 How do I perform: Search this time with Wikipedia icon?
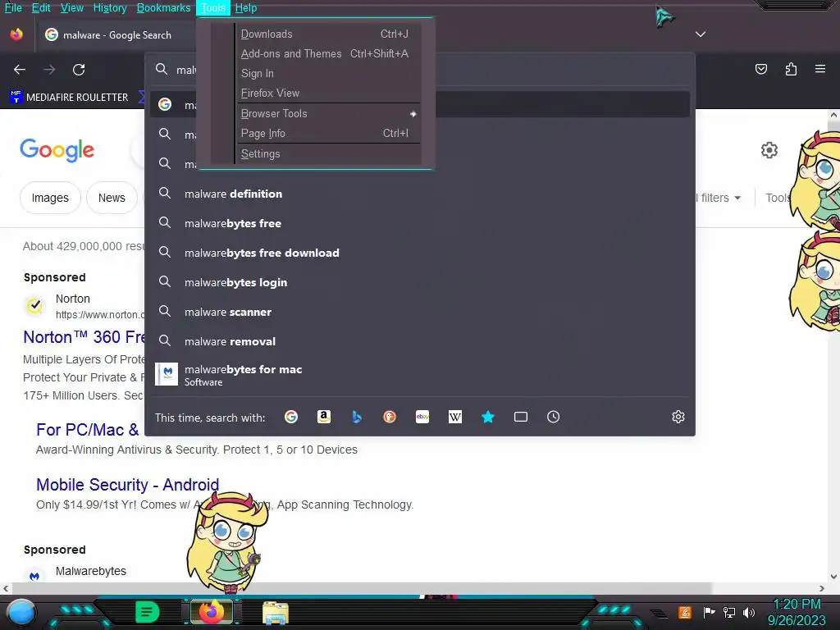click(x=454, y=417)
